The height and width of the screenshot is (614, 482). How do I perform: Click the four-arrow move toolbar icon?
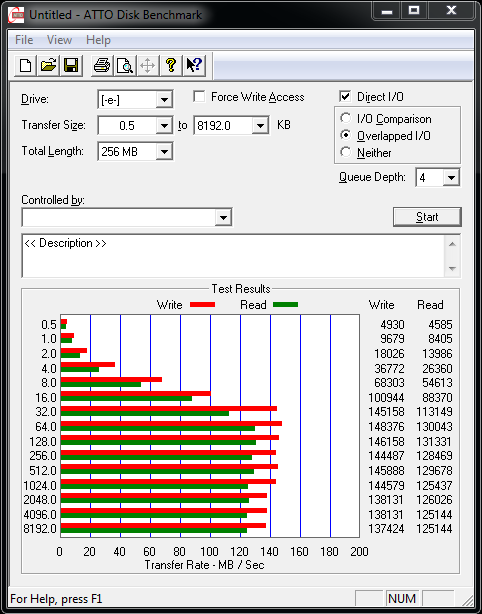(x=147, y=65)
